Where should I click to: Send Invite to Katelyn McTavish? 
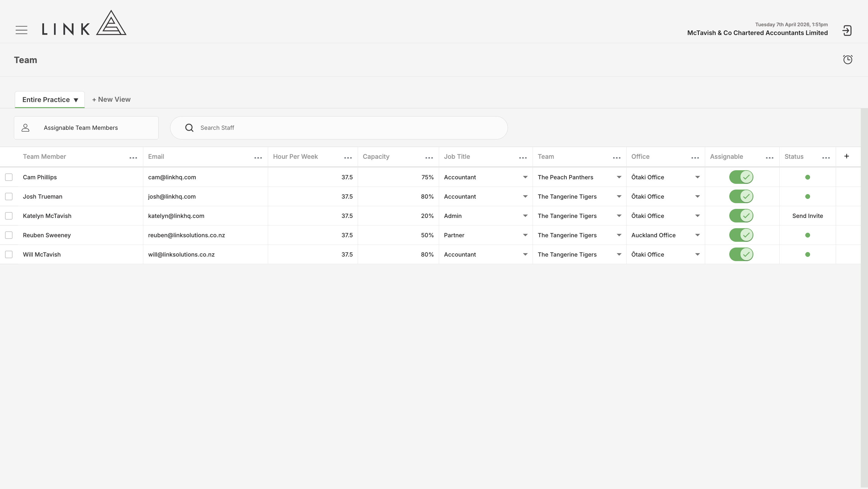coord(807,216)
